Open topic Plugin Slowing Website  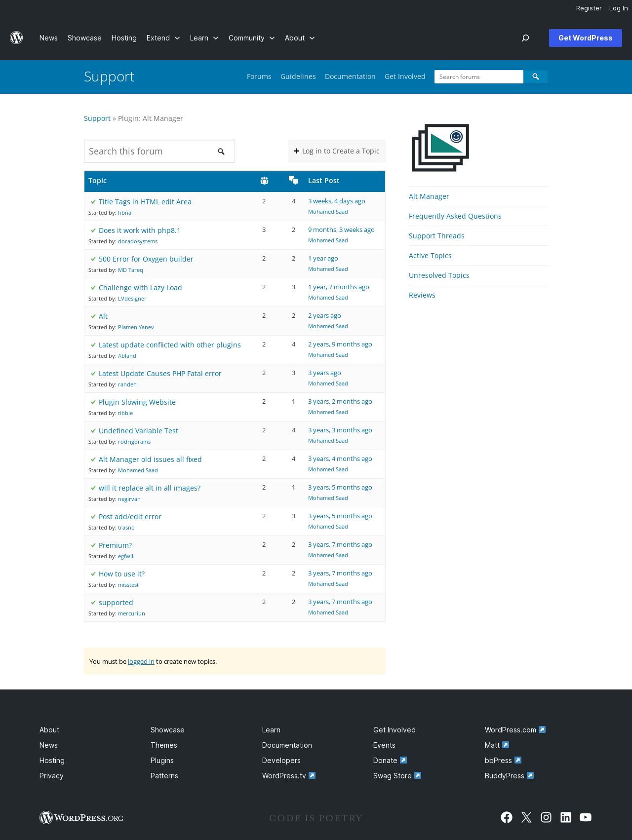coord(137,402)
